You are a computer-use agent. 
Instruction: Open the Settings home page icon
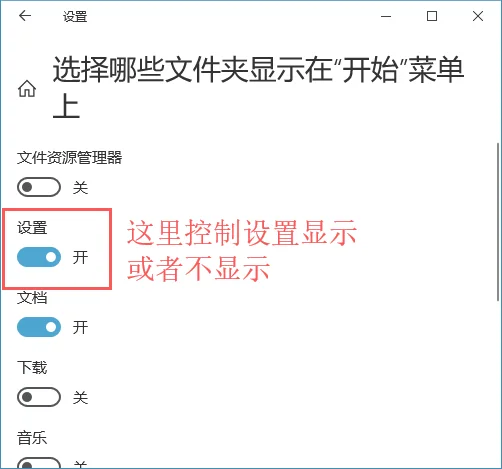click(27, 89)
